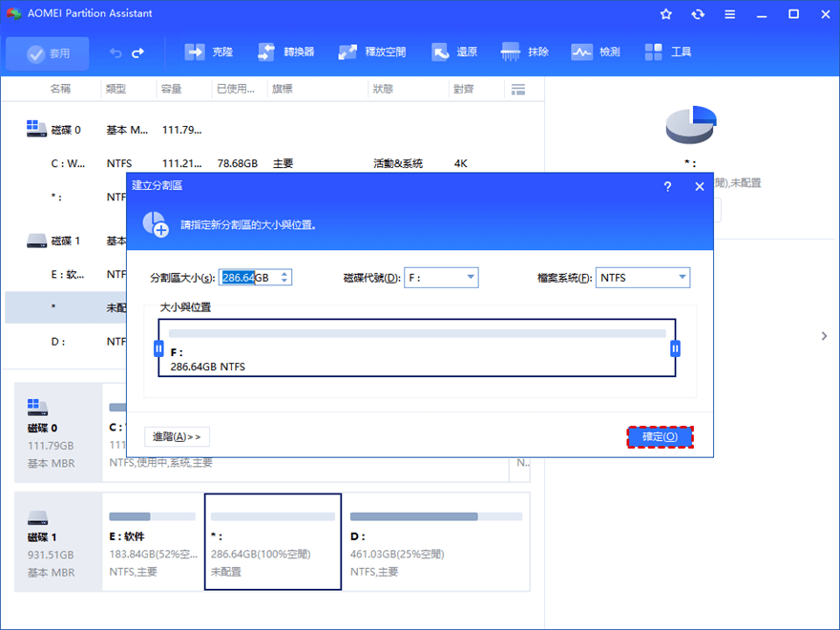
Task: Select unallocated 286.64GB block in disk map
Action: (x=273, y=541)
